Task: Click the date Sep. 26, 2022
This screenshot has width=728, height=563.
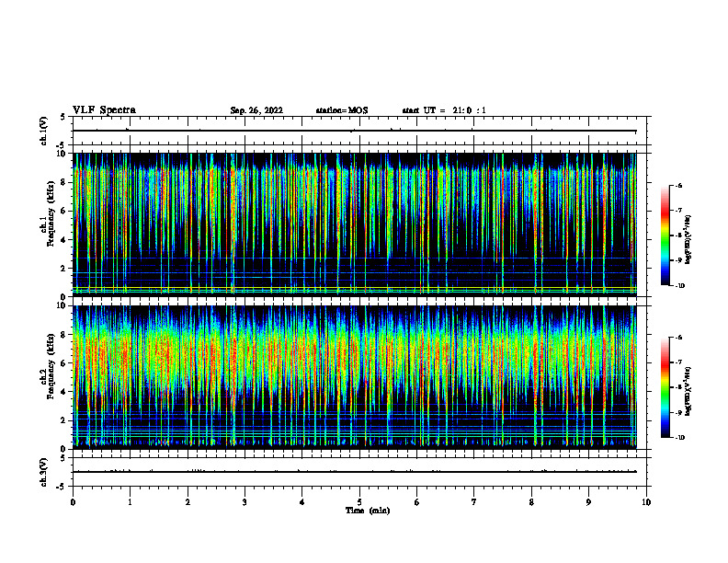Action: (256, 110)
